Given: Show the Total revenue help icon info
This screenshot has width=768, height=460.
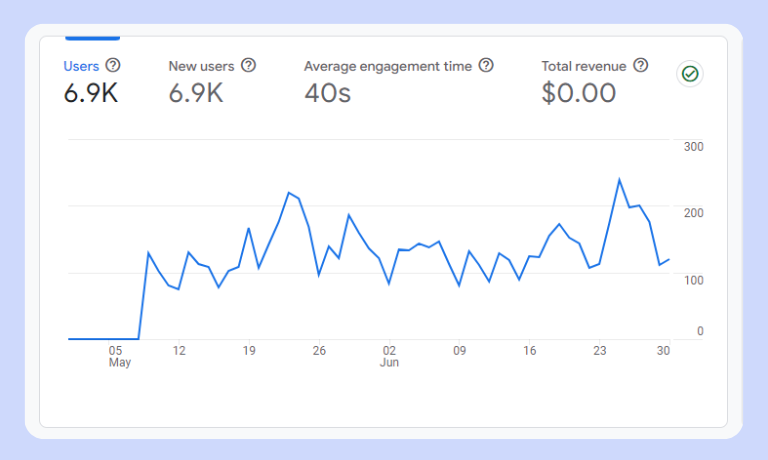Looking at the screenshot, I should [641, 65].
